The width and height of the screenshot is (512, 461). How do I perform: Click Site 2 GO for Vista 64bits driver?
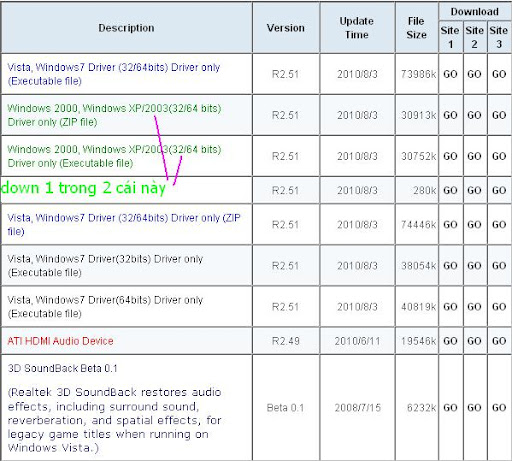[474, 307]
